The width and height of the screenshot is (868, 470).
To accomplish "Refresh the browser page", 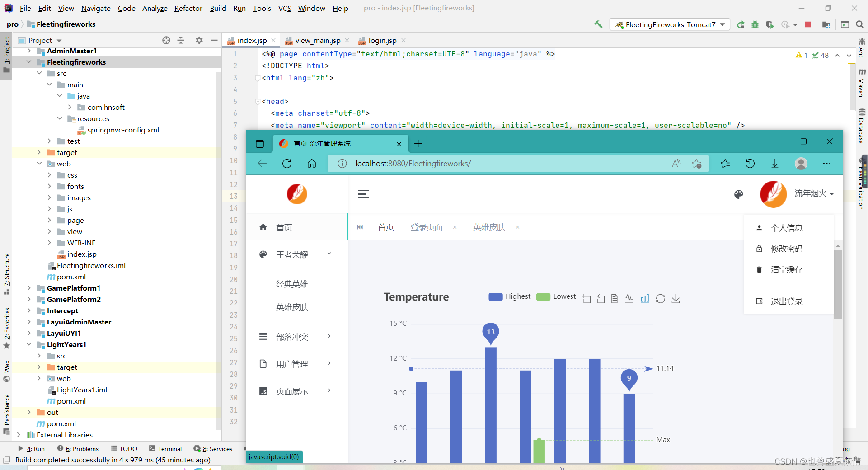I will pyautogui.click(x=287, y=164).
